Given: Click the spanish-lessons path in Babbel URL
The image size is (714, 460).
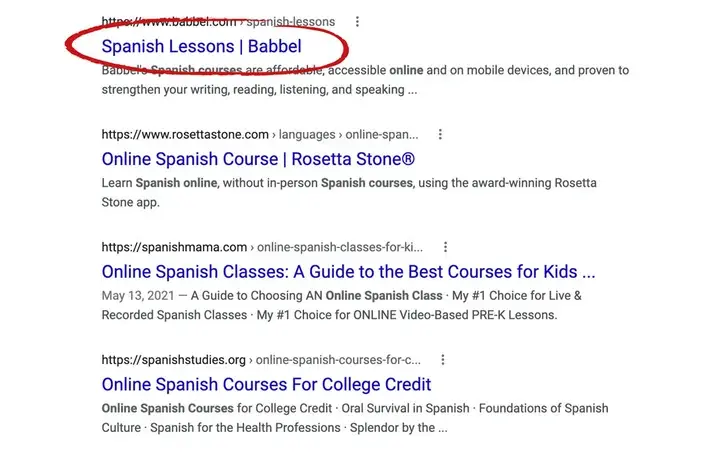Looking at the screenshot, I should click(x=291, y=21).
